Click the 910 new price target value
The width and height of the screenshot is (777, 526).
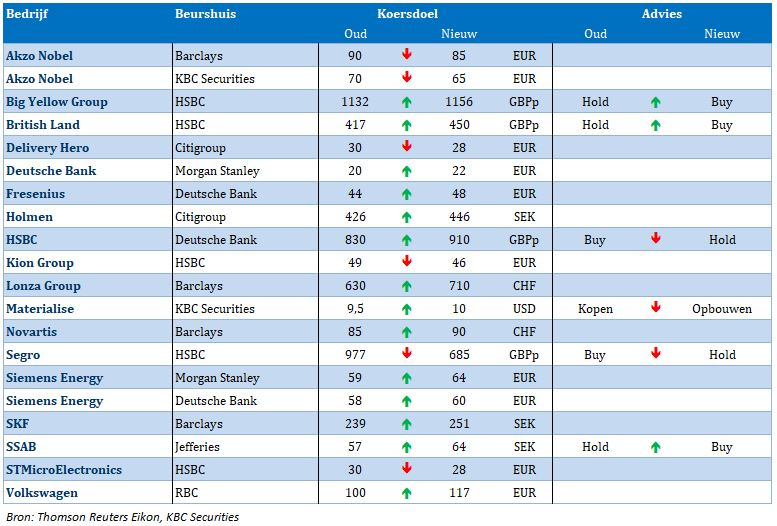[459, 240]
